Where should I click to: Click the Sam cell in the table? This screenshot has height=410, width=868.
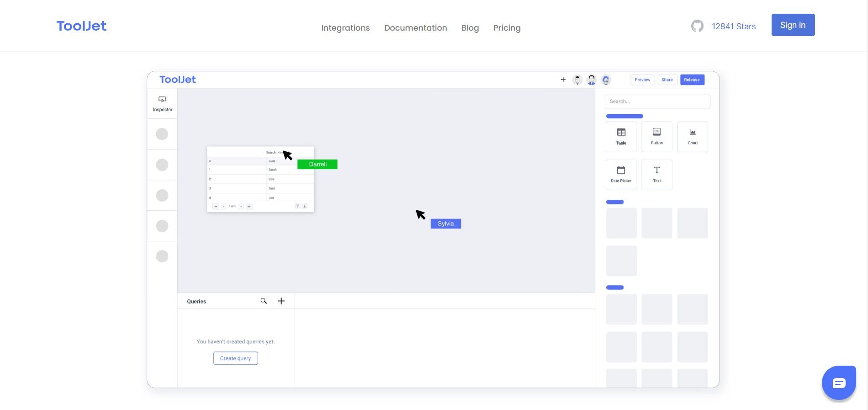pos(291,188)
